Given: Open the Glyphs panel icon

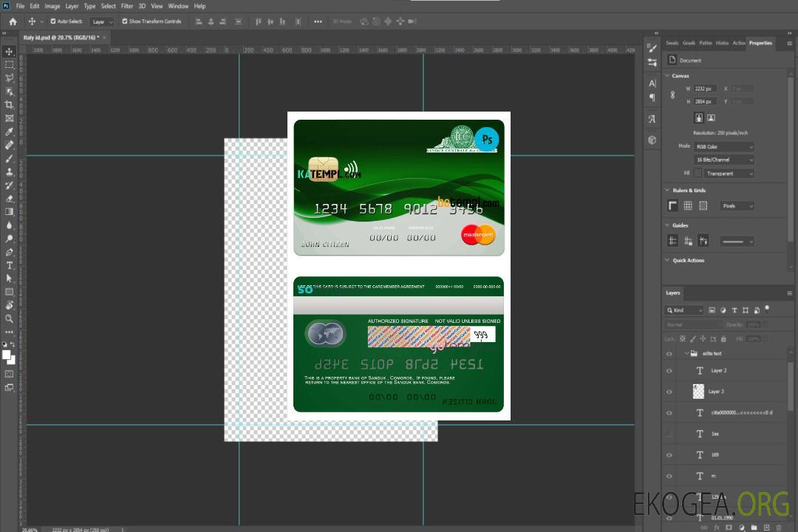Looking at the screenshot, I should pos(652,119).
